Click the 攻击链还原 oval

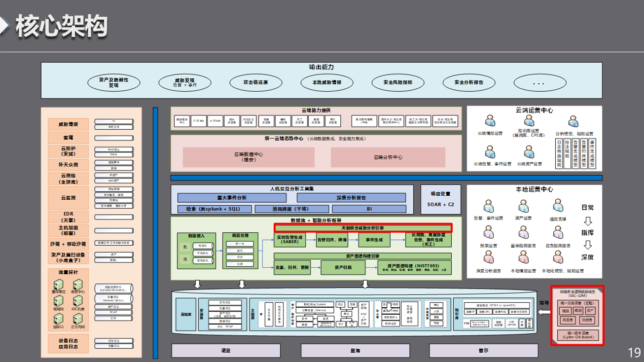pyautogui.click(x=255, y=82)
